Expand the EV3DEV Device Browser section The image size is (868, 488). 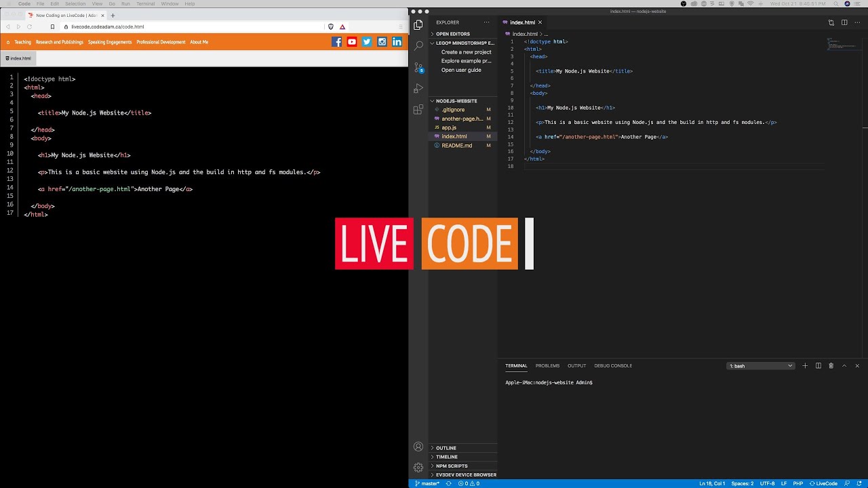[463, 474]
